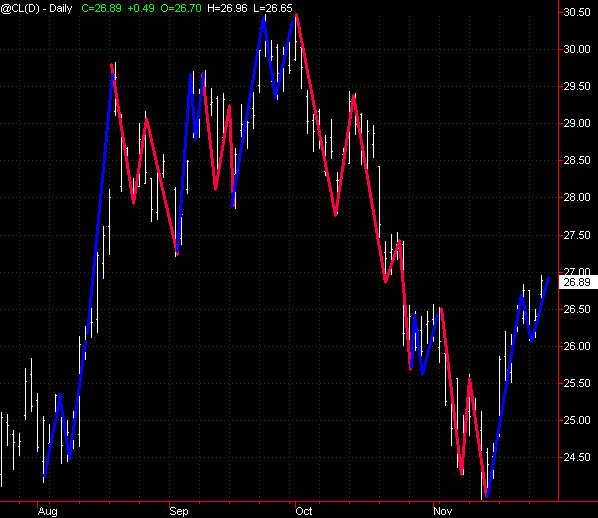This screenshot has height=518, width=598.
Task: Click the C=26.89 close value
Action: pyautogui.click(x=101, y=8)
